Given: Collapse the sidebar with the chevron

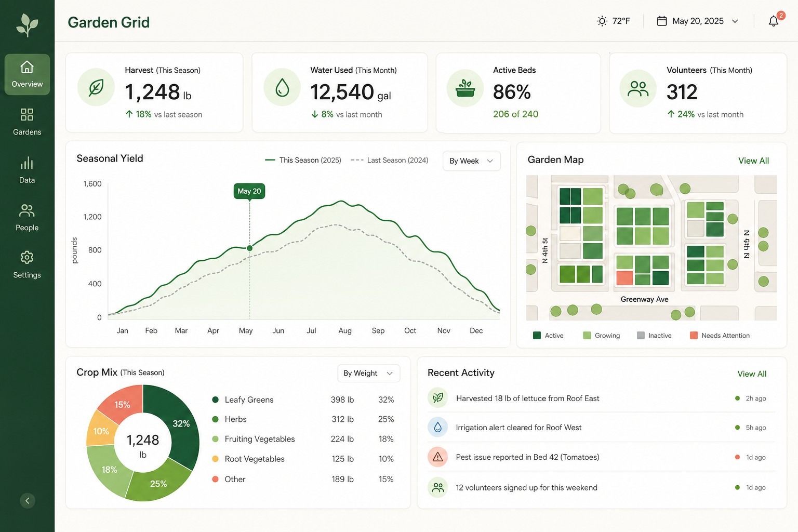Looking at the screenshot, I should (28, 500).
